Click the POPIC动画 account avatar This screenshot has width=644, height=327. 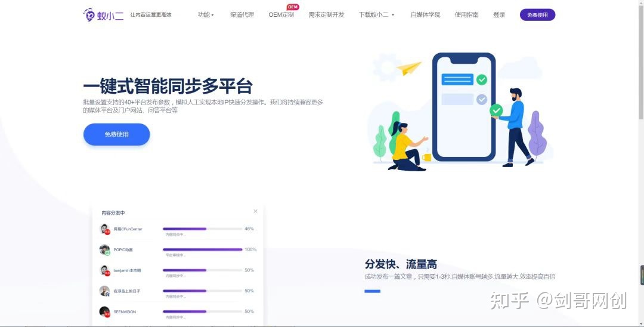[104, 249]
